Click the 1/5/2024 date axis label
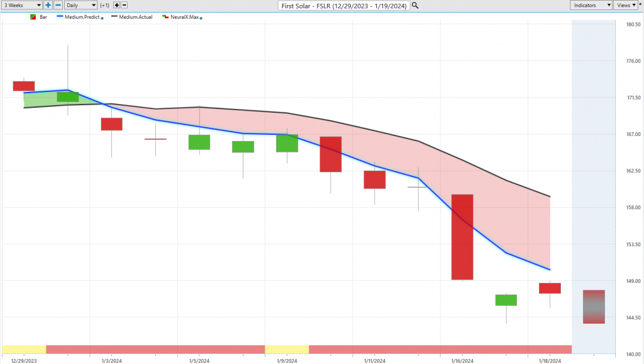 199,361
